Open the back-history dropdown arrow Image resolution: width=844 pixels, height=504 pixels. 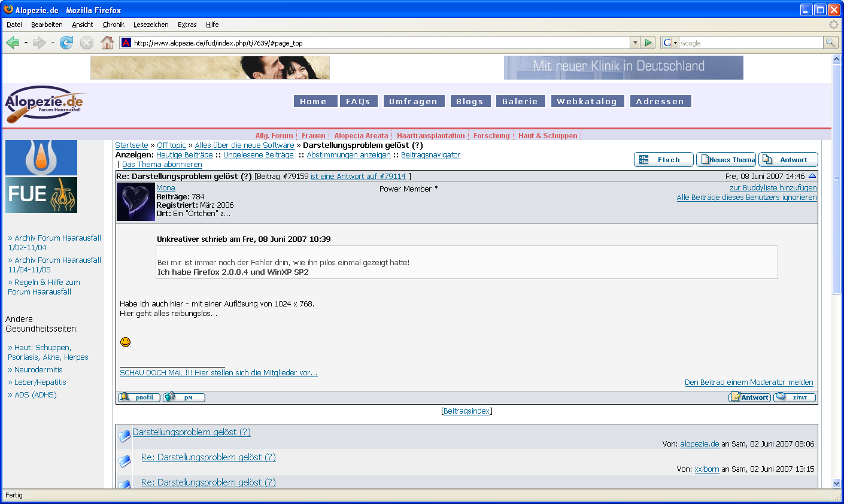tap(26, 43)
